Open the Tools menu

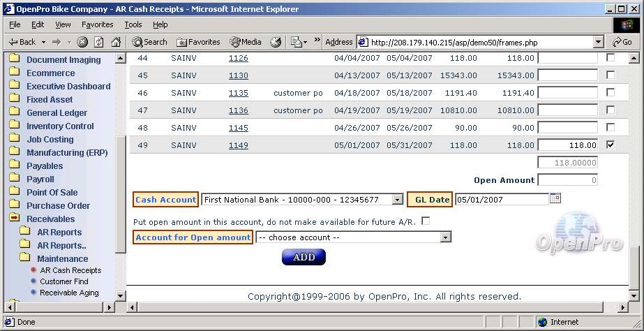coord(133,24)
